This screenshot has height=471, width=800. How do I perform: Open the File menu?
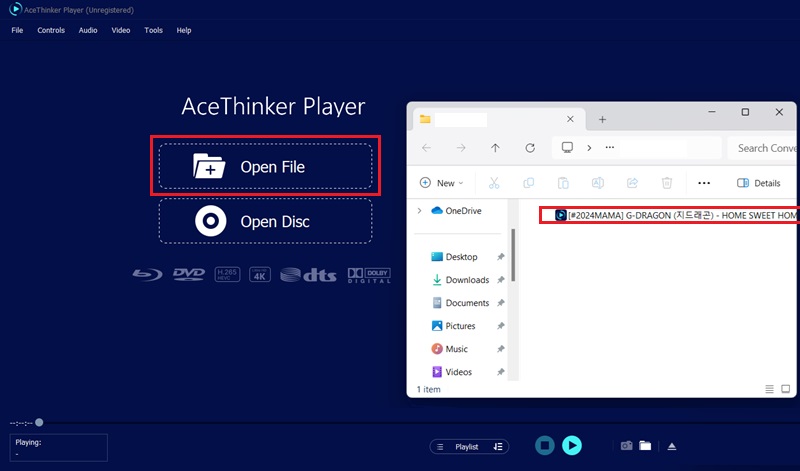click(17, 30)
